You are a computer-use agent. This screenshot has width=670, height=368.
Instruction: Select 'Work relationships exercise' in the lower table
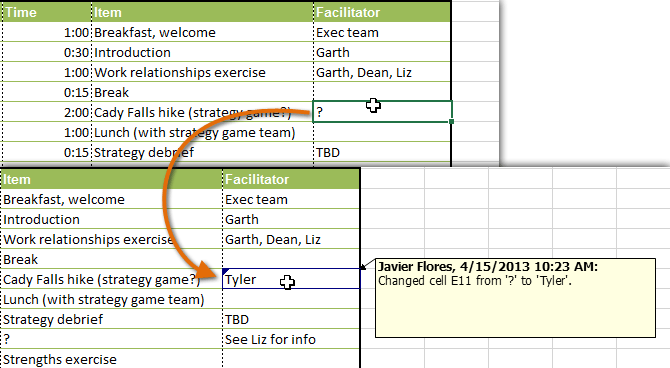pyautogui.click(x=112, y=240)
